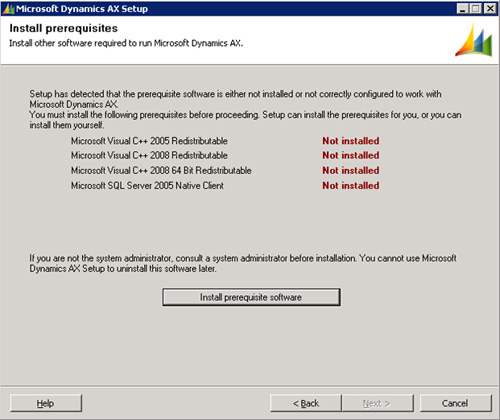Select Microsoft Visual C++ 2005 Redistributable entry
Screen dimensions: 500x420
(149, 141)
